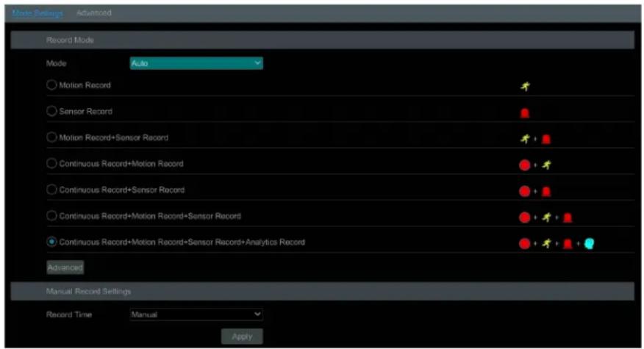Switch to the Mode Settings tab
The height and width of the screenshot is (349, 644).
pyautogui.click(x=37, y=13)
